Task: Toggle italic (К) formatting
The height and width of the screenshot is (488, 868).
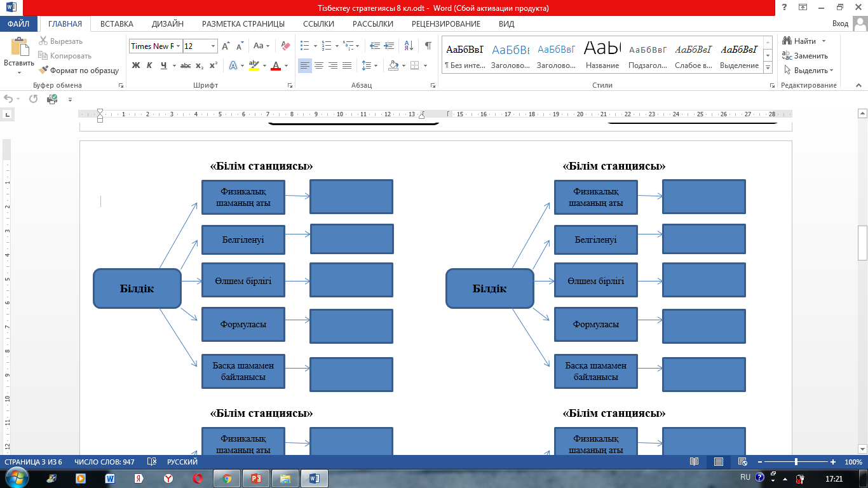Action: pyautogui.click(x=149, y=65)
